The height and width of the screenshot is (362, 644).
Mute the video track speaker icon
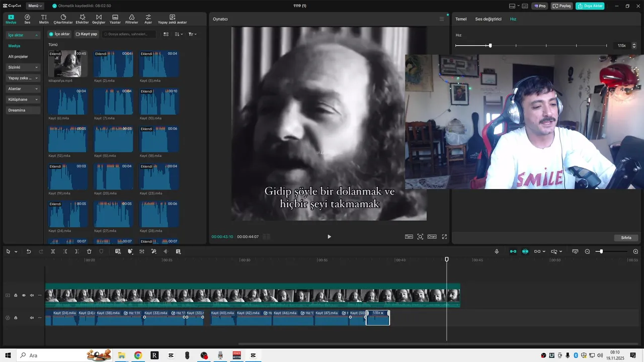pyautogui.click(x=32, y=296)
